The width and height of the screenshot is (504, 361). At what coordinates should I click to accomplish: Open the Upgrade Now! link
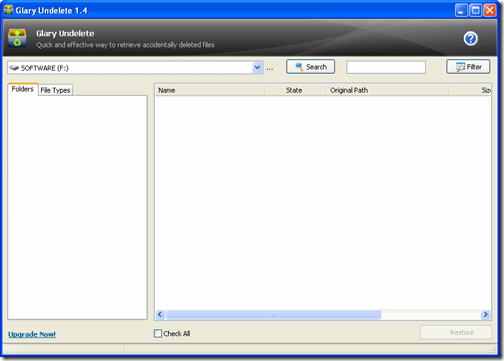[32, 334]
